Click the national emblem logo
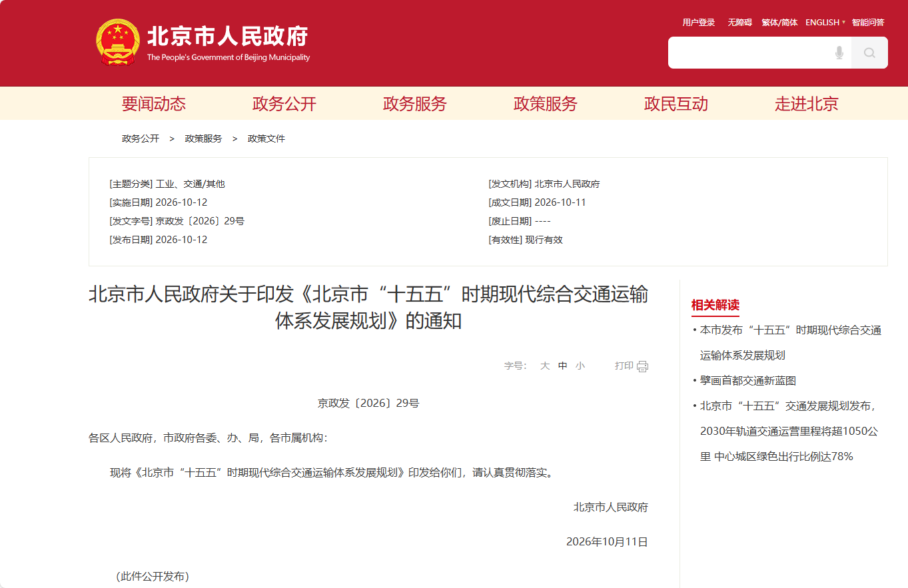908x588 pixels. 118,42
